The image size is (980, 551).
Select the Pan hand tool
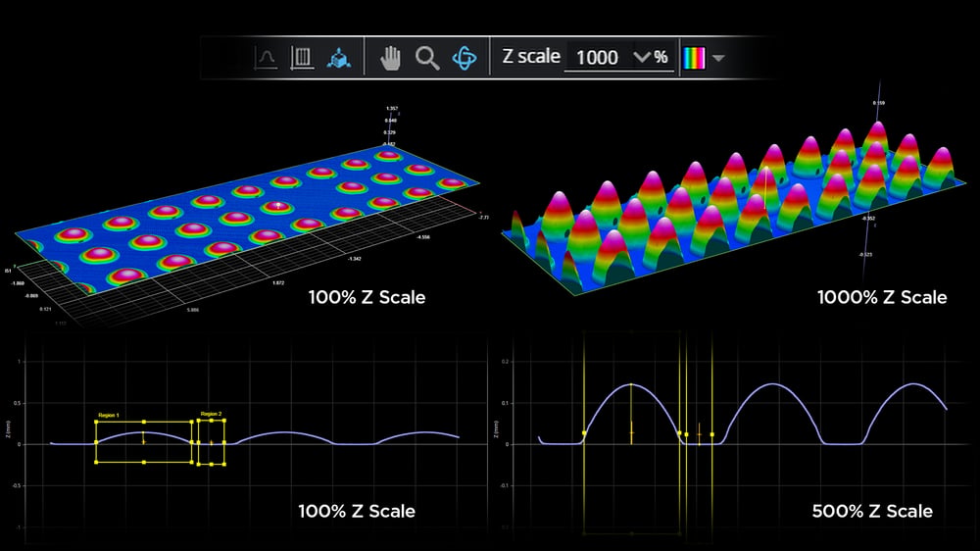pyautogui.click(x=391, y=58)
